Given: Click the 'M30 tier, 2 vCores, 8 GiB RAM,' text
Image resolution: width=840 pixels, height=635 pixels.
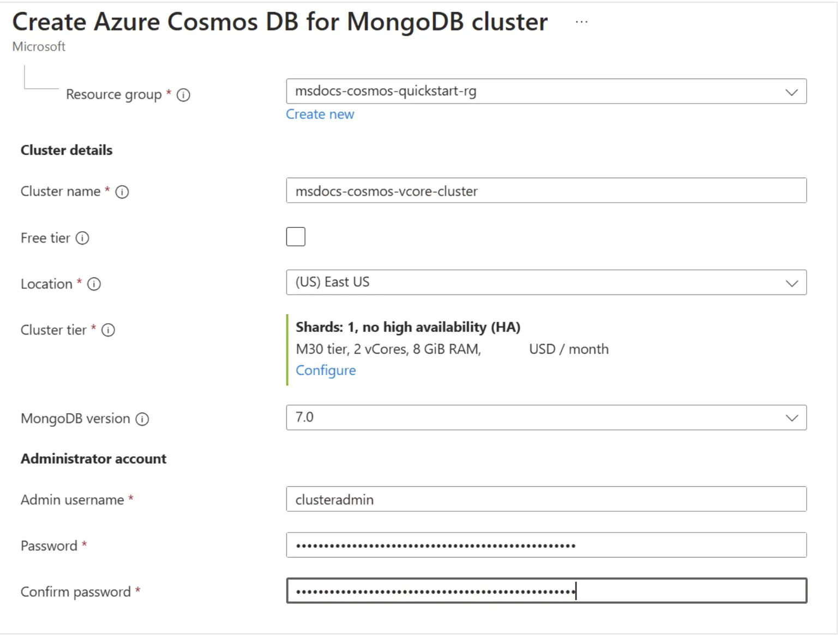Looking at the screenshot, I should [388, 349].
